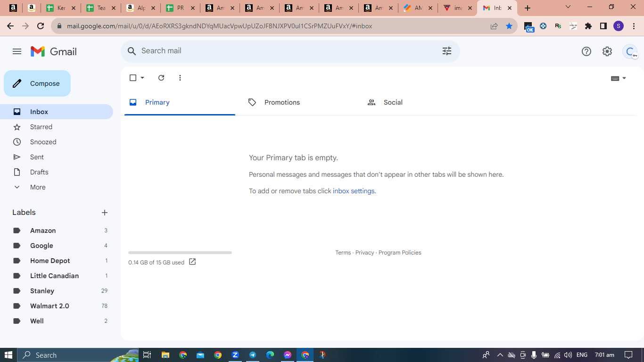Open the Amazon label
The image size is (644, 362).
tap(57, 230)
